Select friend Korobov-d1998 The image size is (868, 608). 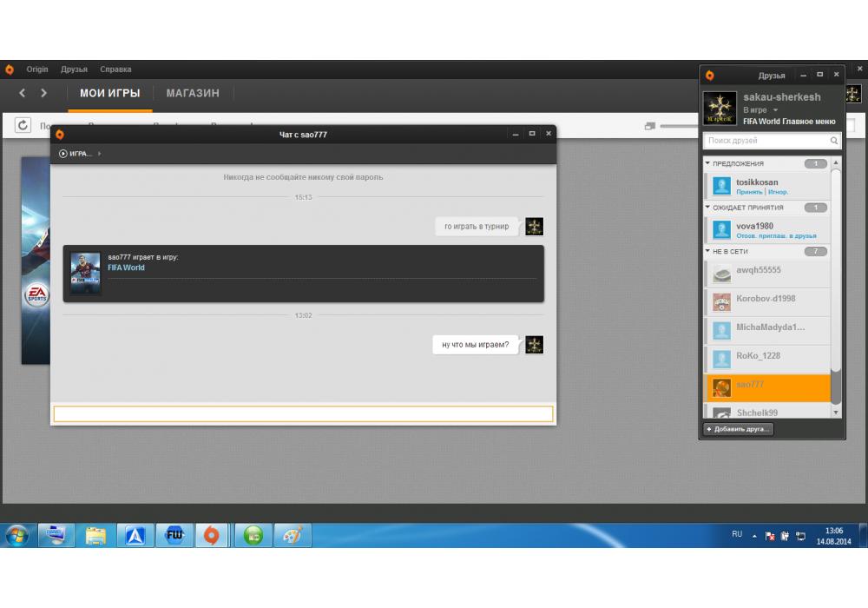pyautogui.click(x=767, y=301)
